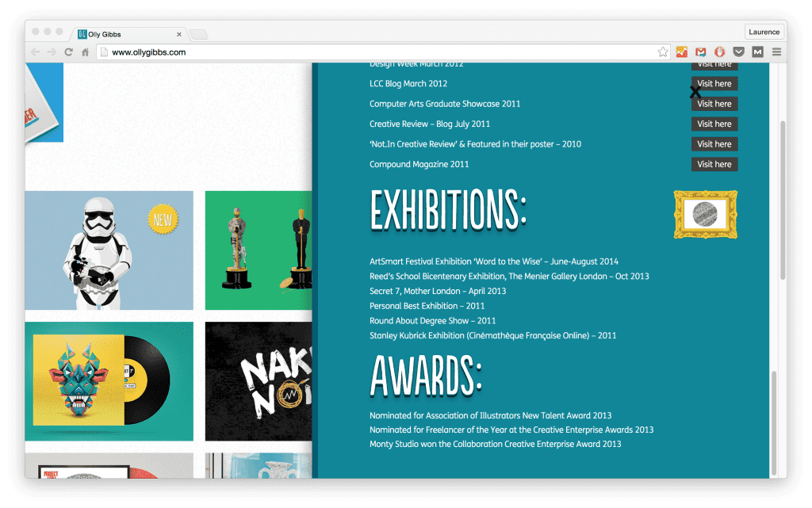Click the page's outer scrollbar thumb

[x=783, y=200]
